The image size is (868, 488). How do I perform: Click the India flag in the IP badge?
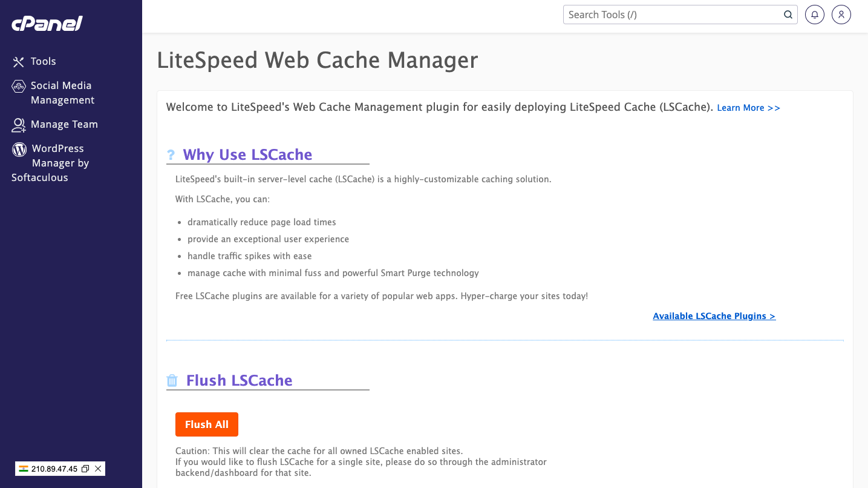24,469
